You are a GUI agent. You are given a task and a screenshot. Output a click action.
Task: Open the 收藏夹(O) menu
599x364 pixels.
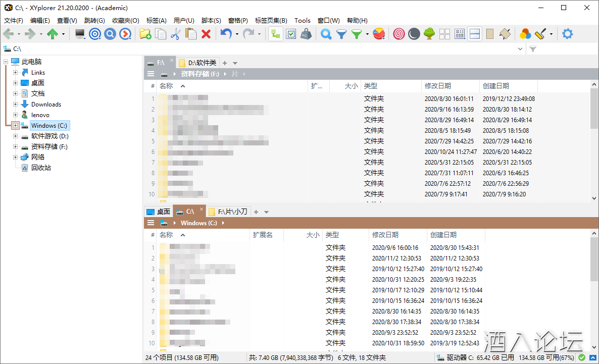coord(125,21)
